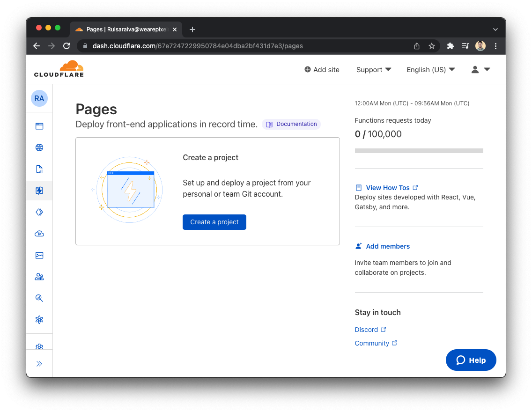Open the Workers diamond sidebar icon
Image resolution: width=532 pixels, height=412 pixels.
pos(39,212)
